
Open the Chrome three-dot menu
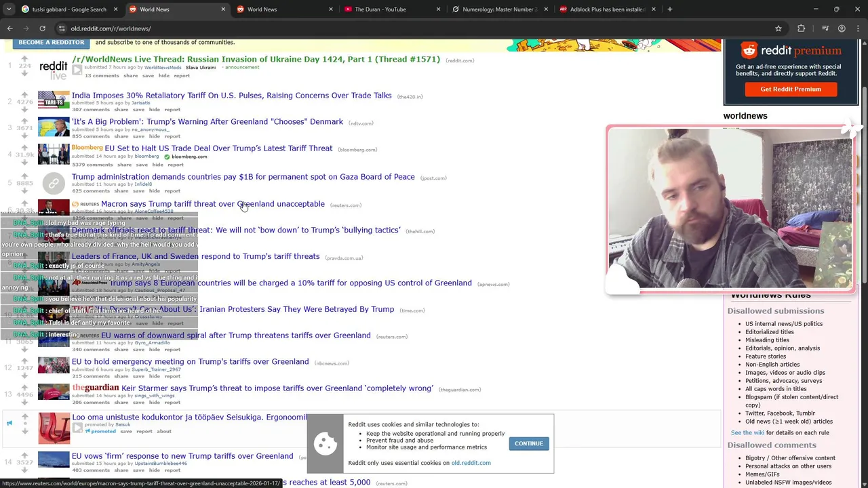click(x=859, y=28)
